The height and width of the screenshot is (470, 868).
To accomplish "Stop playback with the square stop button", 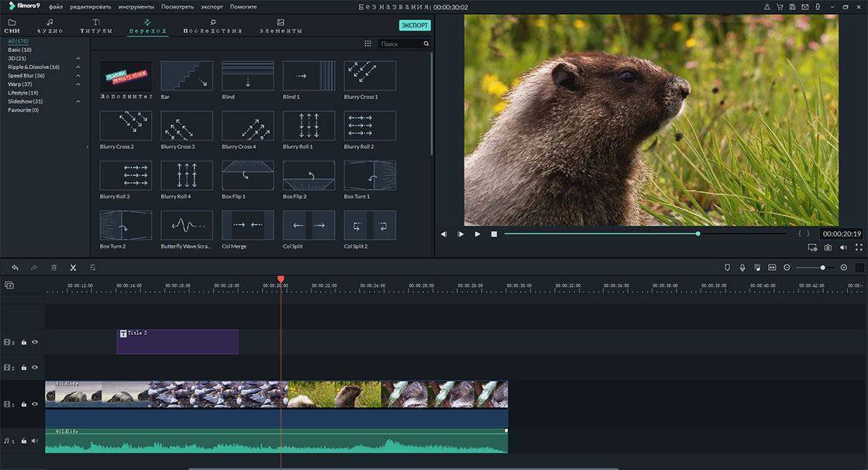I will (x=494, y=233).
